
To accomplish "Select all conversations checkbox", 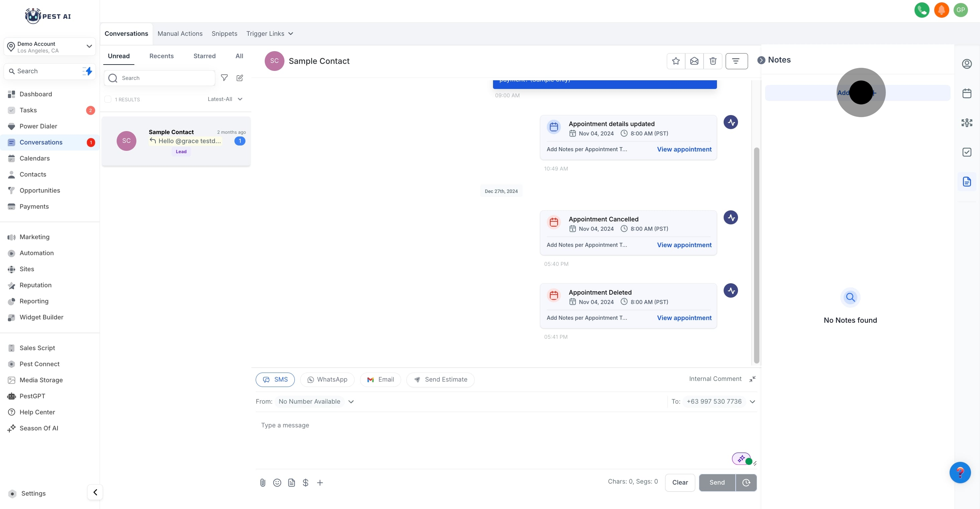I will coord(108,99).
